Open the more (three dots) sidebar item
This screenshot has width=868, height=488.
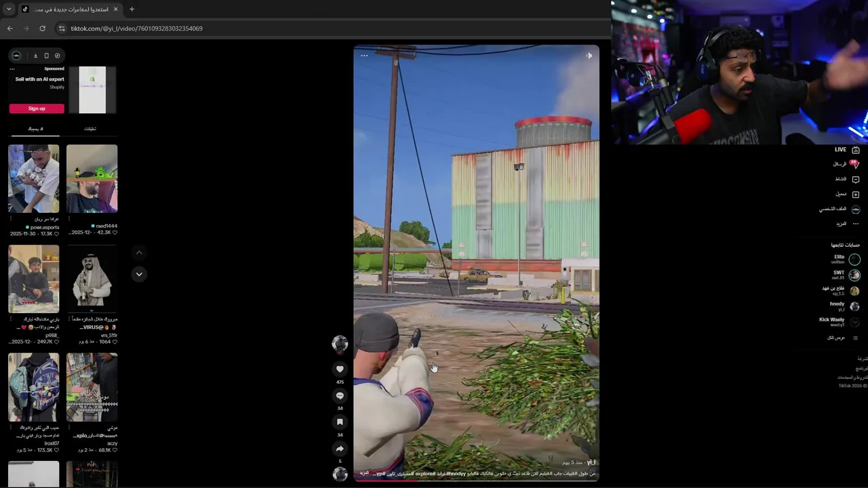click(x=847, y=224)
